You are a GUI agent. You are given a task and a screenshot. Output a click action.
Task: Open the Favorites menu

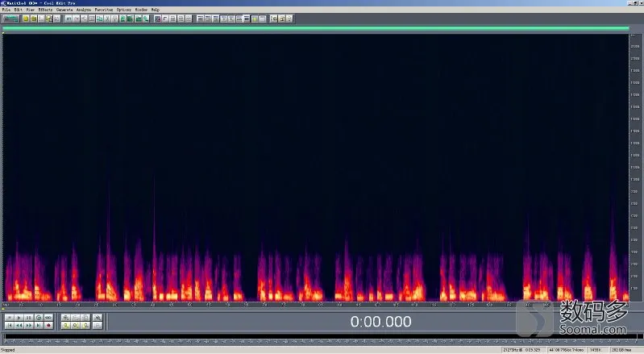coord(104,10)
